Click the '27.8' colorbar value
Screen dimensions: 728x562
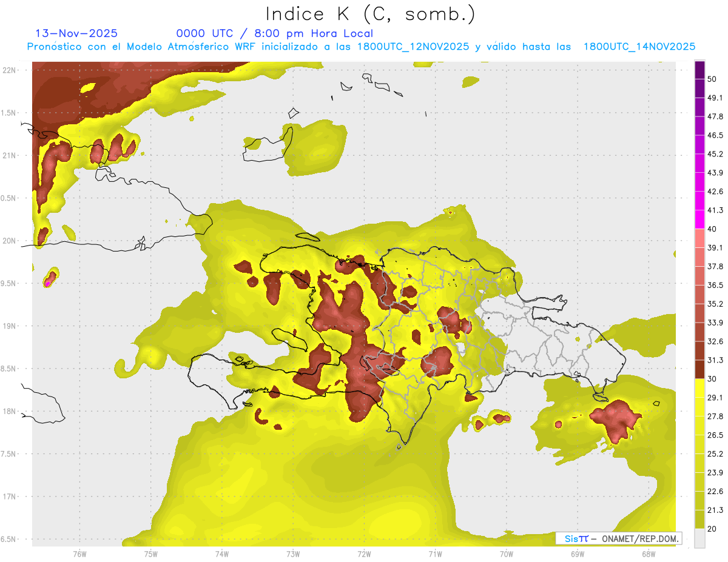(715, 416)
